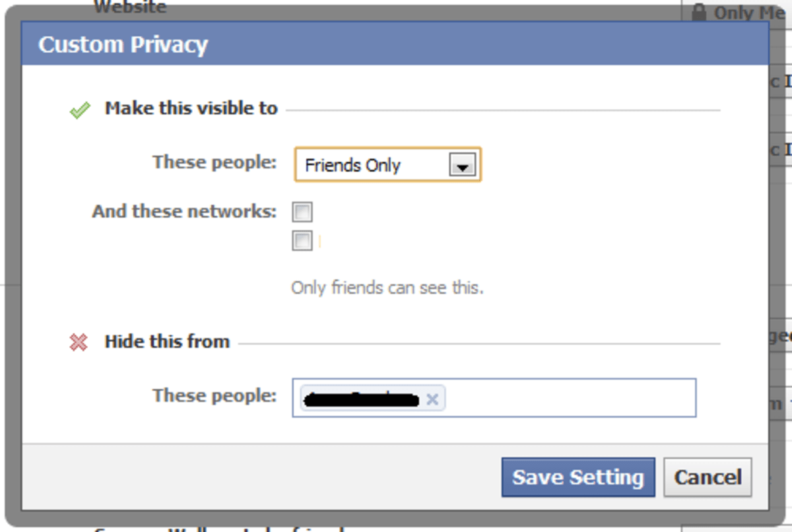Click the Custom Privacy title bar
This screenshot has height=532, width=792.
click(x=264, y=44)
